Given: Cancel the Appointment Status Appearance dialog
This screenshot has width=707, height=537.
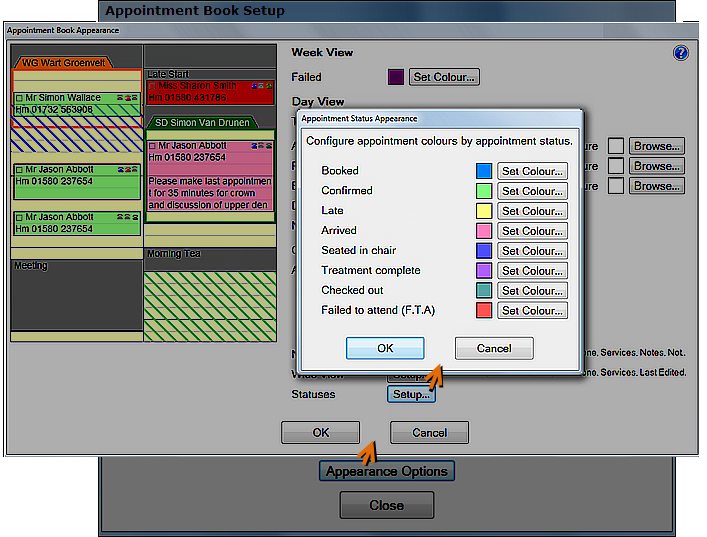Looking at the screenshot, I should (x=494, y=348).
